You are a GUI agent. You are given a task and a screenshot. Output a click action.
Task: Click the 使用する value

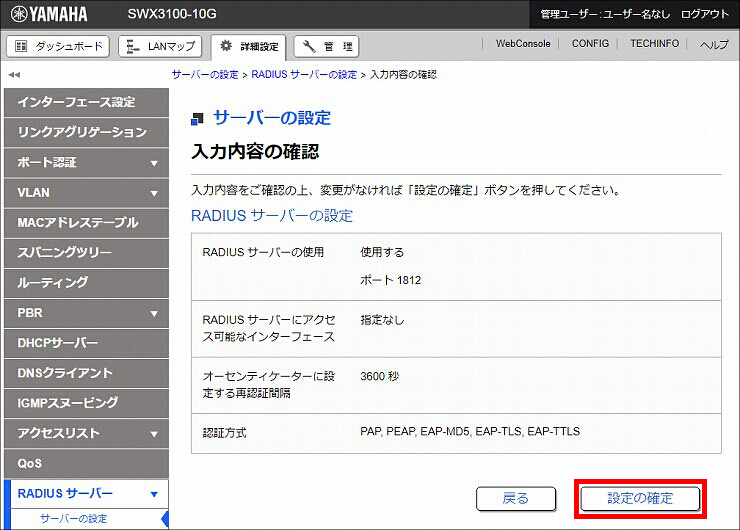click(382, 252)
